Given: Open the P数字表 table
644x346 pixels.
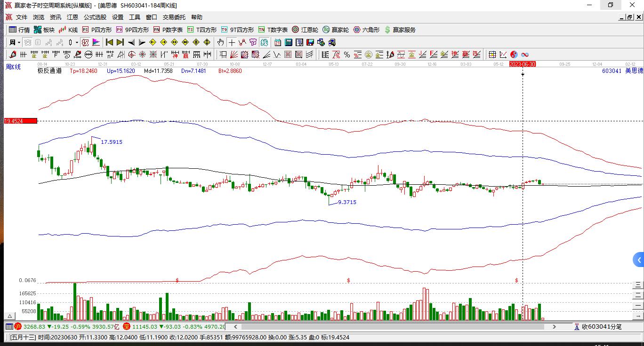Looking at the screenshot, I should pyautogui.click(x=168, y=30).
